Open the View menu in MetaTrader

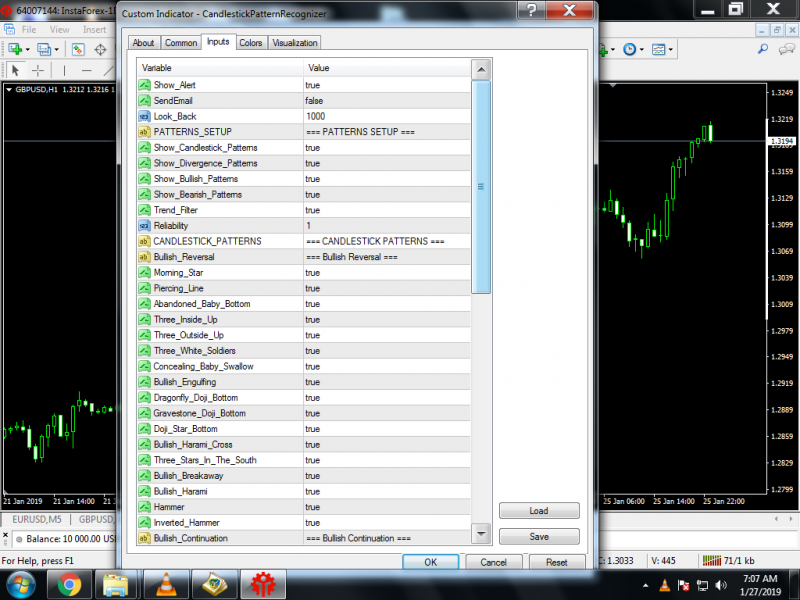click(59, 30)
